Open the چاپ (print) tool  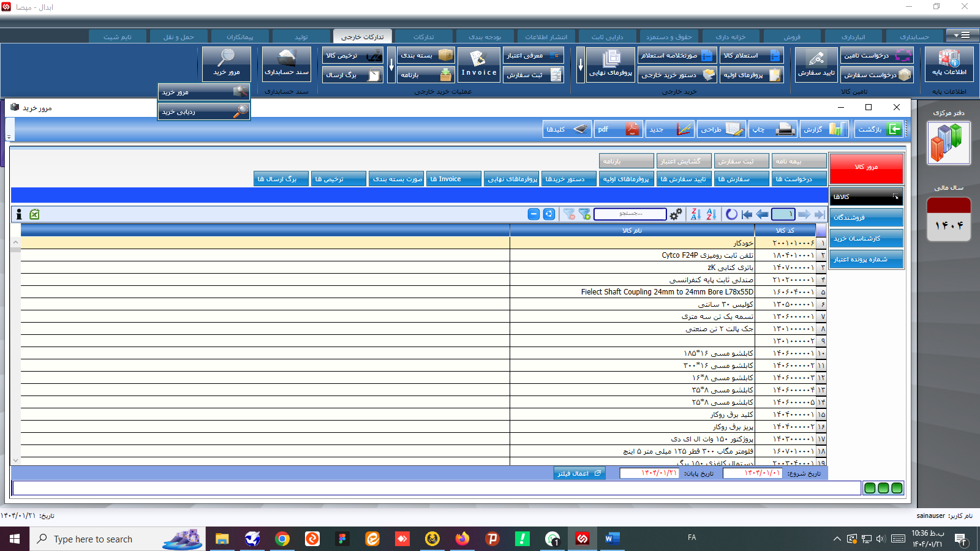point(773,129)
